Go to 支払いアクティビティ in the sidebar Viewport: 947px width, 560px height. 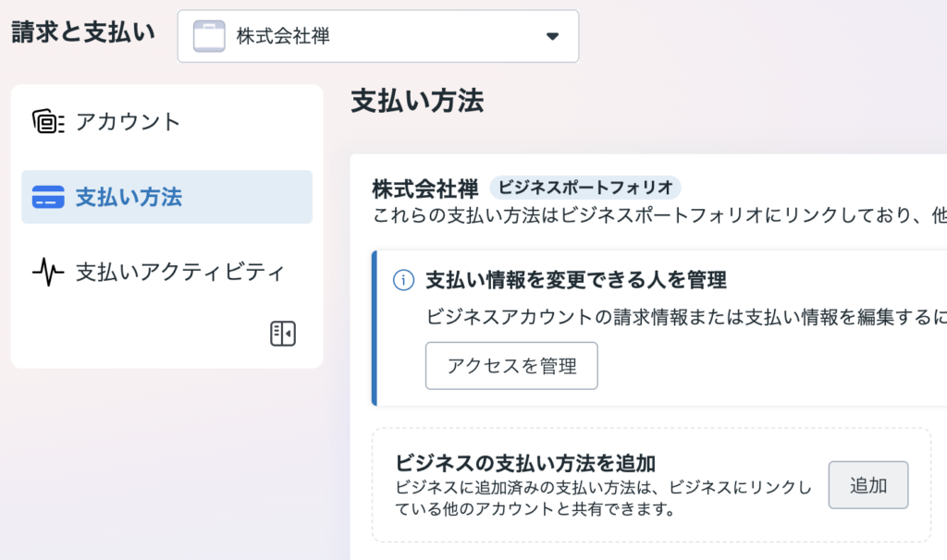[179, 272]
